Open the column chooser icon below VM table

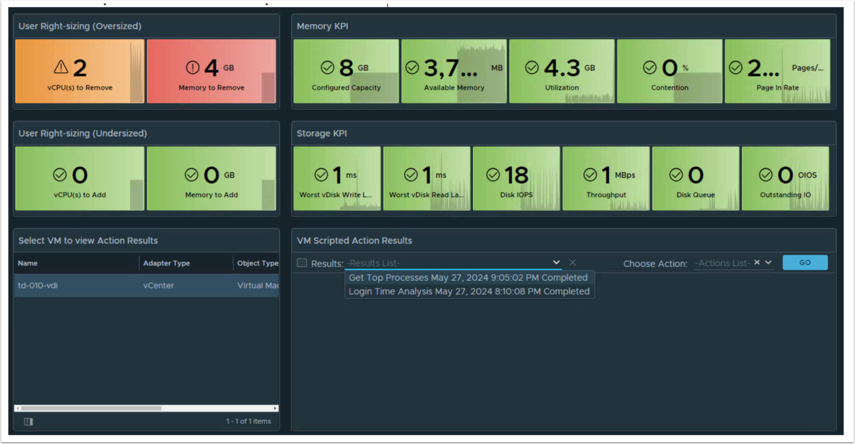[x=28, y=421]
